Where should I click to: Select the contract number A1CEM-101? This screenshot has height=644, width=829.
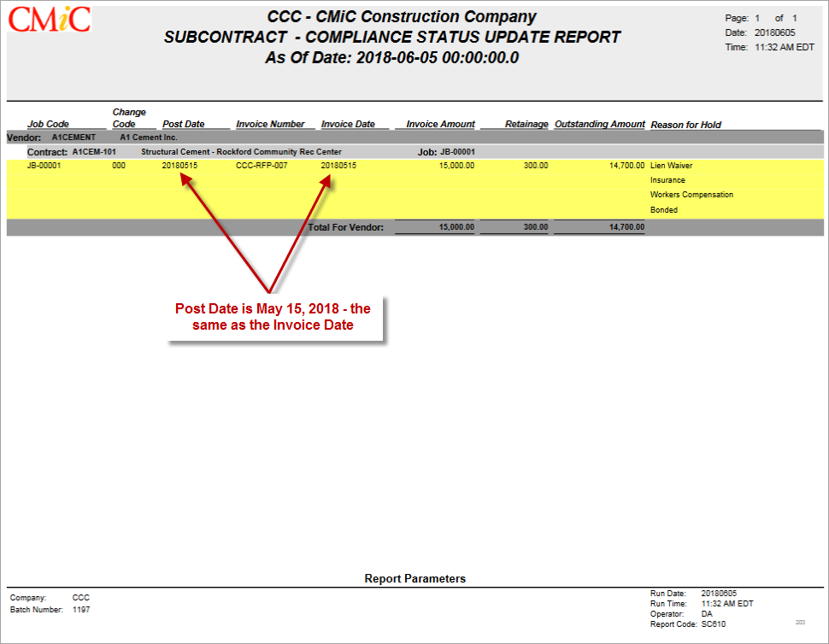click(94, 152)
